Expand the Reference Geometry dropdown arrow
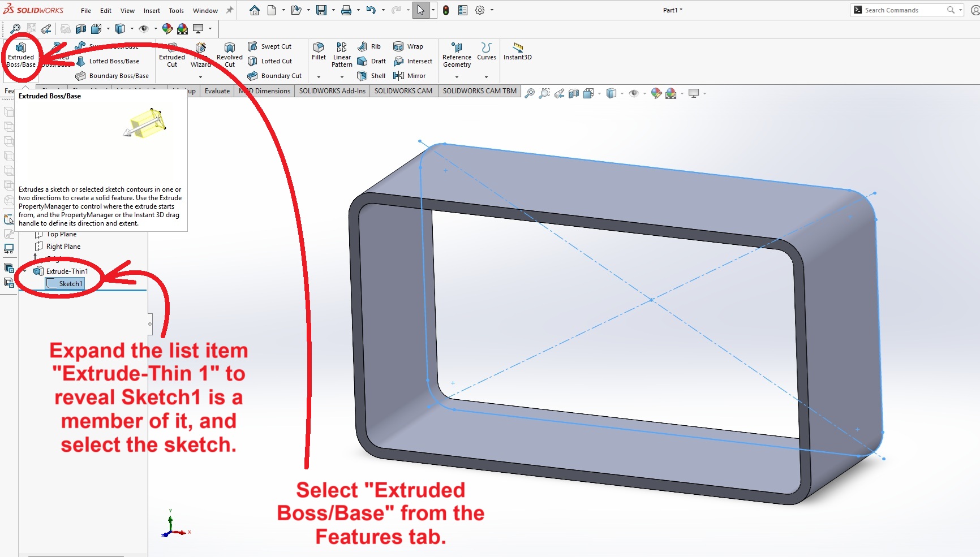 click(457, 77)
